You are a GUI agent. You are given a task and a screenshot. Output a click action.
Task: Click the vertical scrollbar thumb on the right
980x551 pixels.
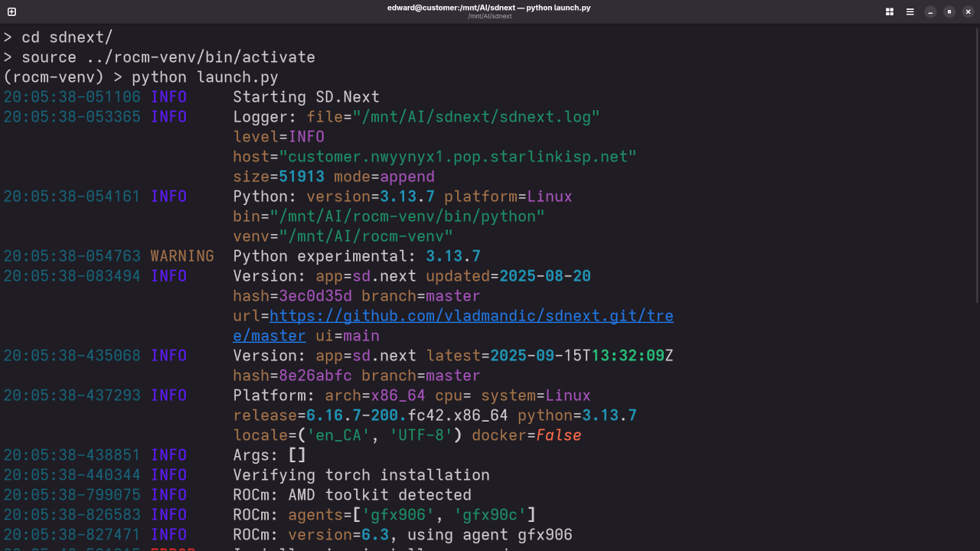click(977, 165)
